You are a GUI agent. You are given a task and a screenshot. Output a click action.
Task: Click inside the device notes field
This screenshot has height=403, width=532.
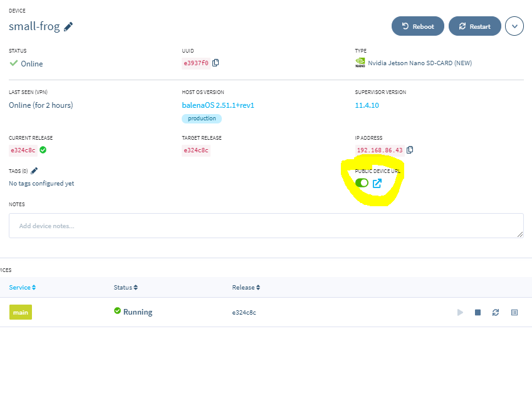266,225
